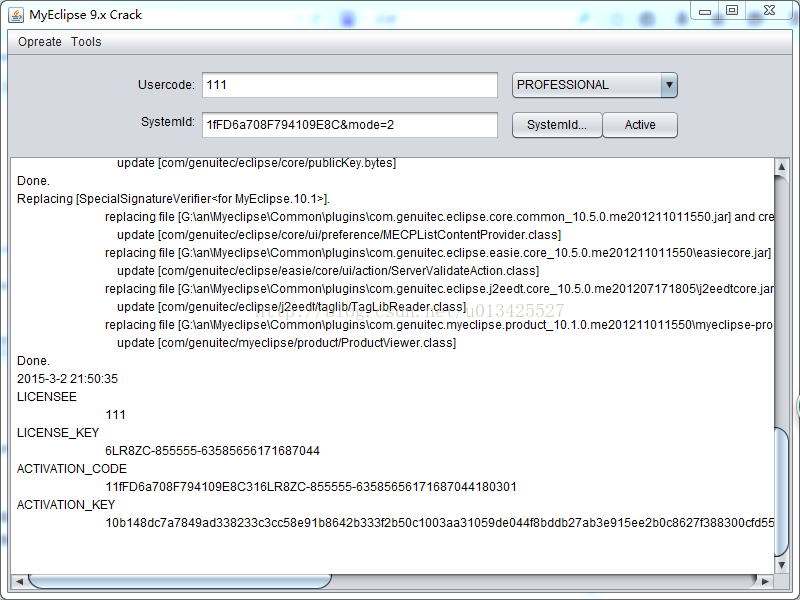Click the vertical scrollbar down arrow
The image size is (800, 600).
pyautogui.click(x=781, y=565)
